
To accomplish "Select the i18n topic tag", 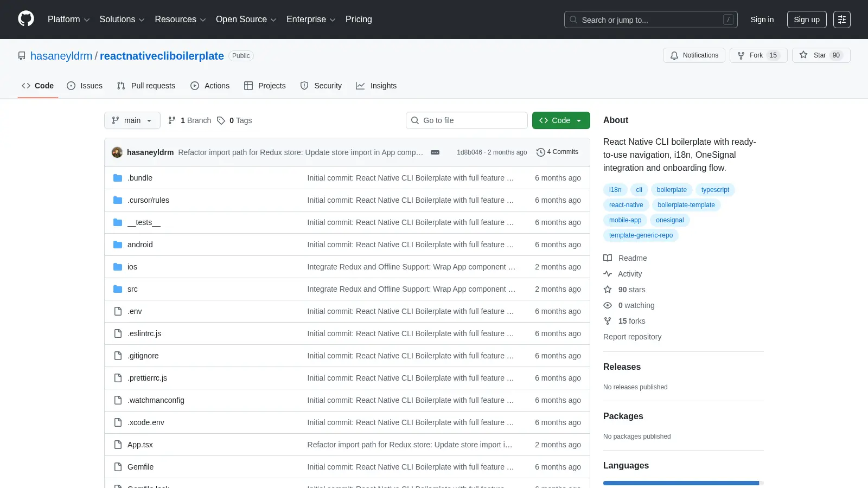I will point(615,190).
